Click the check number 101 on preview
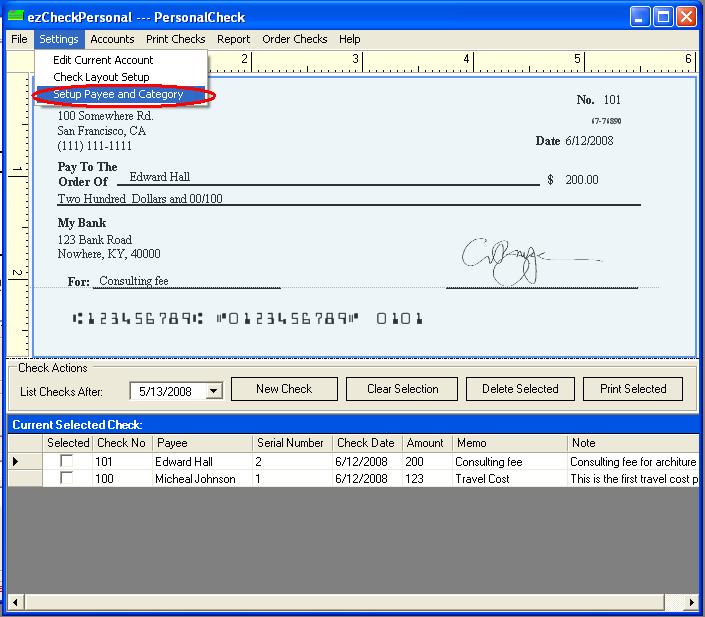Viewport: 705px width, 617px height. [x=612, y=100]
